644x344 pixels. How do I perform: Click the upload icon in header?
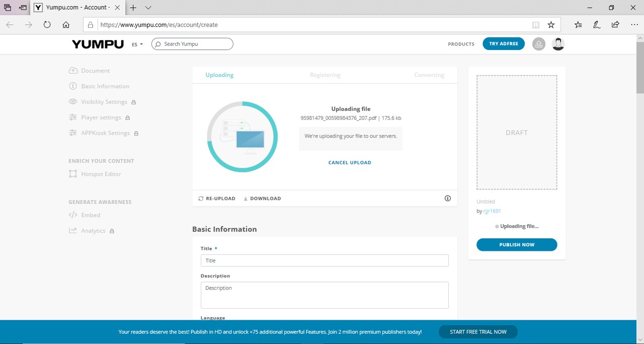pyautogui.click(x=539, y=44)
